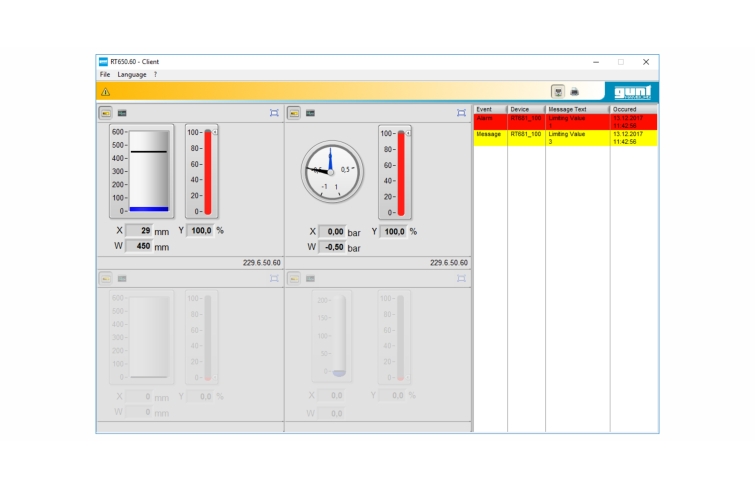
Task: Click the round pressure gauge dial
Action: pyautogui.click(x=332, y=171)
